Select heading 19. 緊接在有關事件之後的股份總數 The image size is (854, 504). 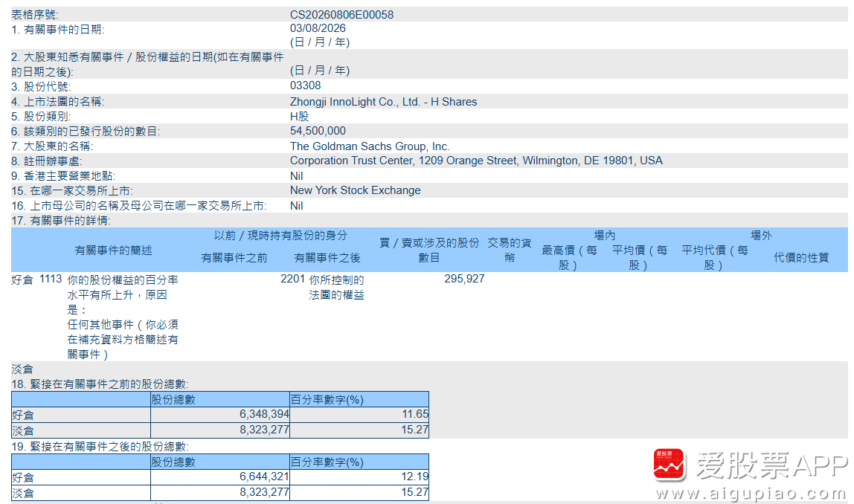pyautogui.click(x=100, y=447)
